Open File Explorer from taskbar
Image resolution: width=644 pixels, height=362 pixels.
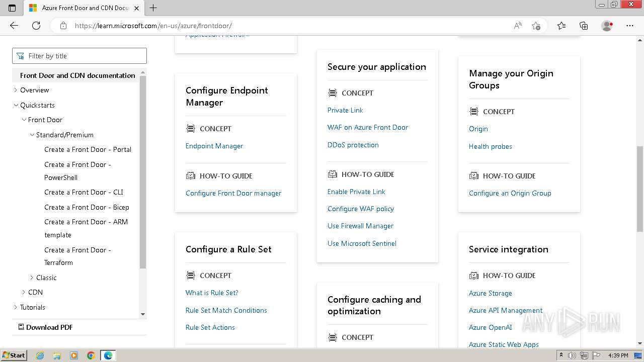57,355
